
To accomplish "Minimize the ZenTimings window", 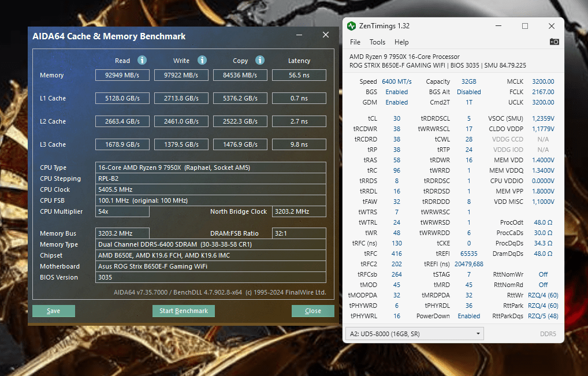I will (498, 26).
